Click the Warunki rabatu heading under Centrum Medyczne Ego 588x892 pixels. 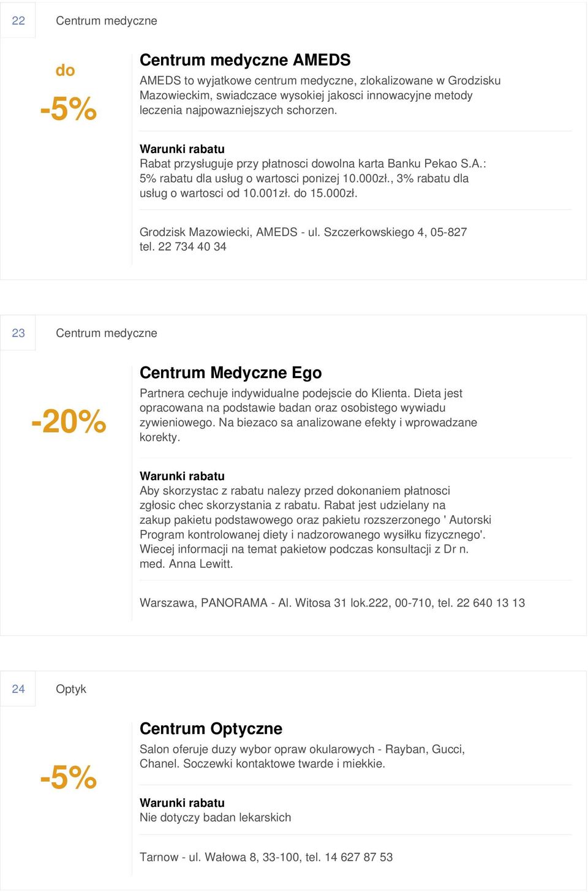[182, 476]
